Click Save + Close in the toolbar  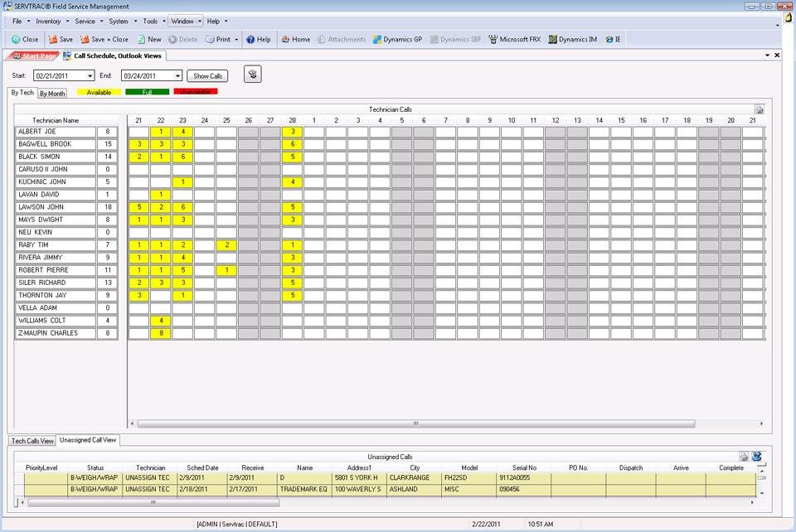(x=104, y=39)
